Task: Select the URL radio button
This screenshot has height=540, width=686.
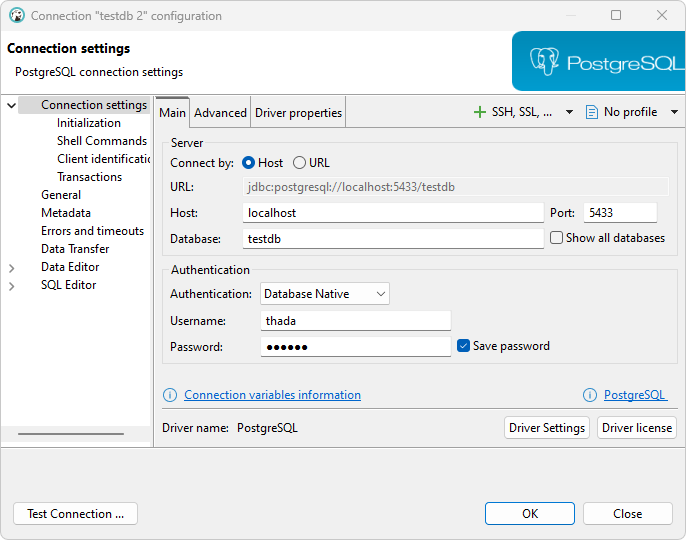Action: (300, 163)
